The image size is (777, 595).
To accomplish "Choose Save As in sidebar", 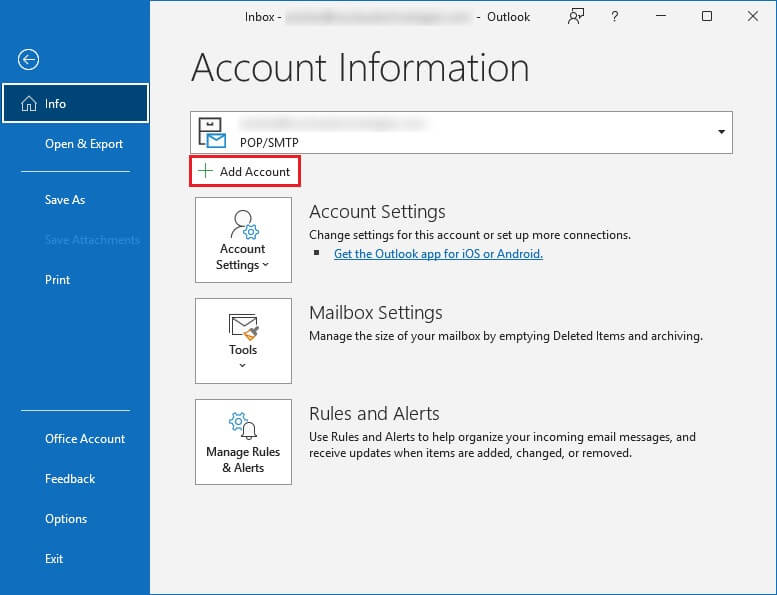I will [65, 200].
